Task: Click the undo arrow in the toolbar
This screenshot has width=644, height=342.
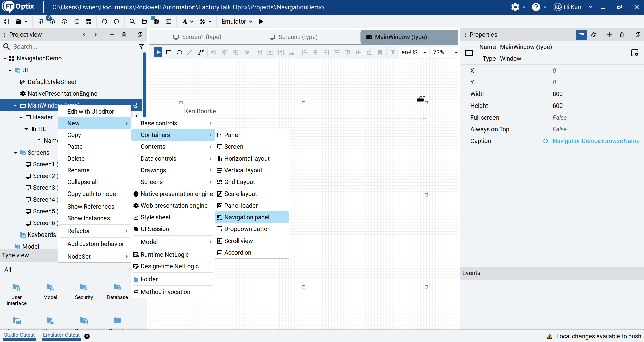Action: pos(104,22)
